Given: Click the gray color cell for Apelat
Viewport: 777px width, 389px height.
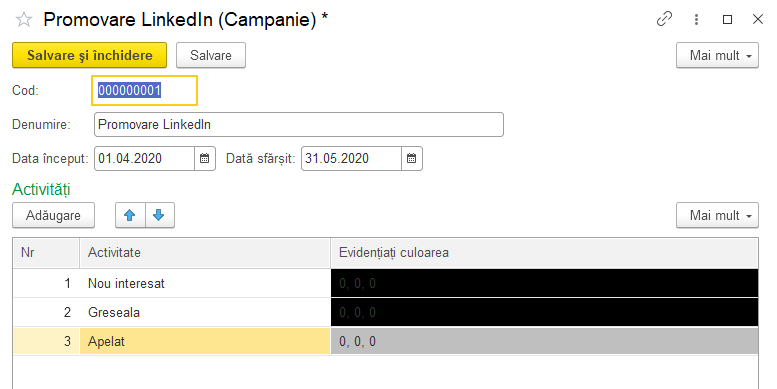Looking at the screenshot, I should (544, 341).
